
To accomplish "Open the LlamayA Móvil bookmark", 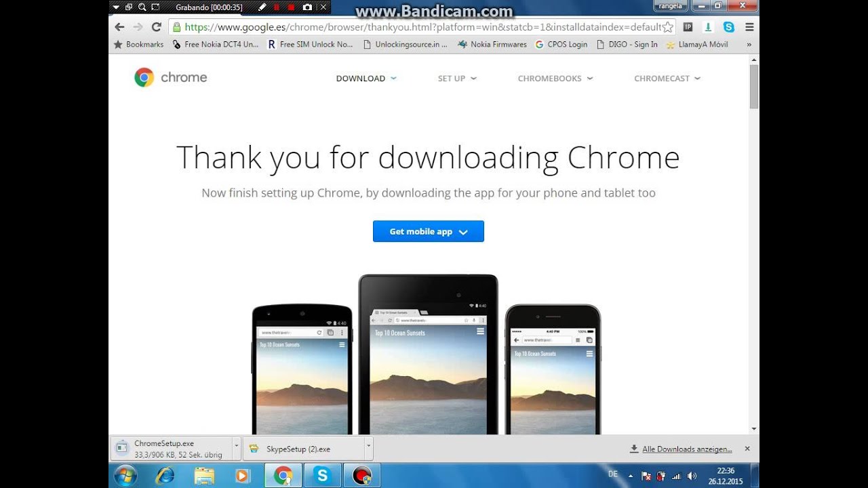I will click(x=697, y=44).
